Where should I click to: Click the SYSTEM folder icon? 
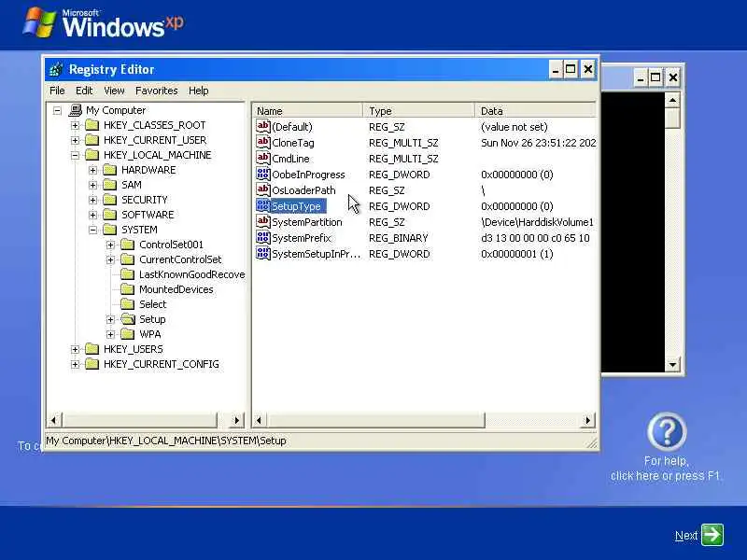pyautogui.click(x=110, y=230)
